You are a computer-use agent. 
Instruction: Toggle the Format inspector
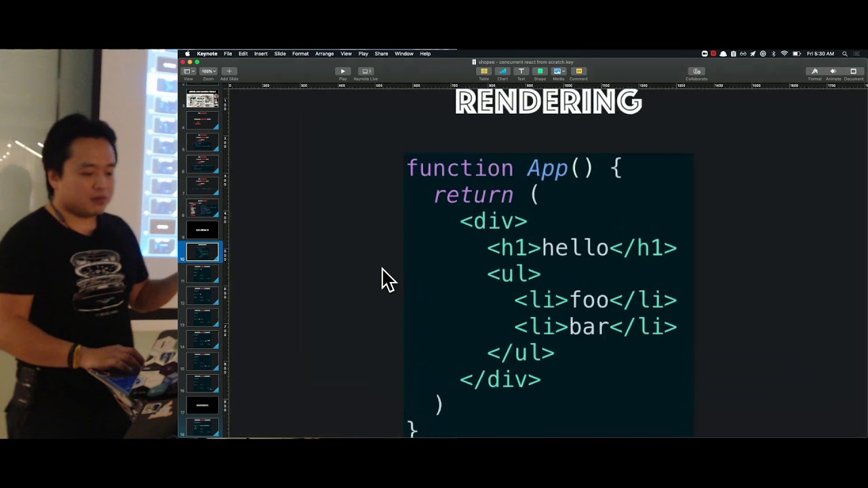coord(814,71)
